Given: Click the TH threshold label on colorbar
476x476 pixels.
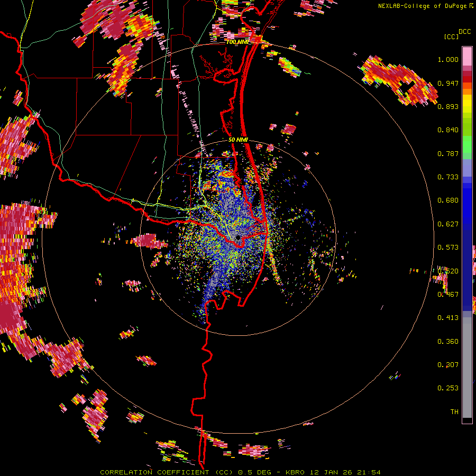Looking at the screenshot, I should click(454, 412).
